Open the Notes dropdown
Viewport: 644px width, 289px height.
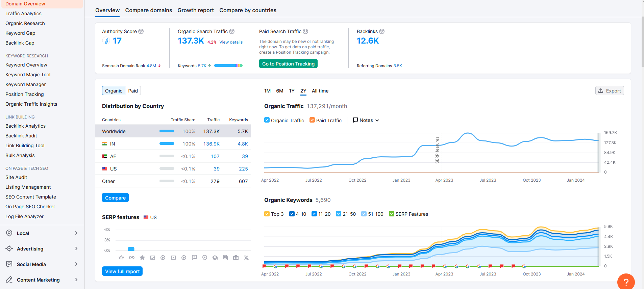pyautogui.click(x=366, y=120)
